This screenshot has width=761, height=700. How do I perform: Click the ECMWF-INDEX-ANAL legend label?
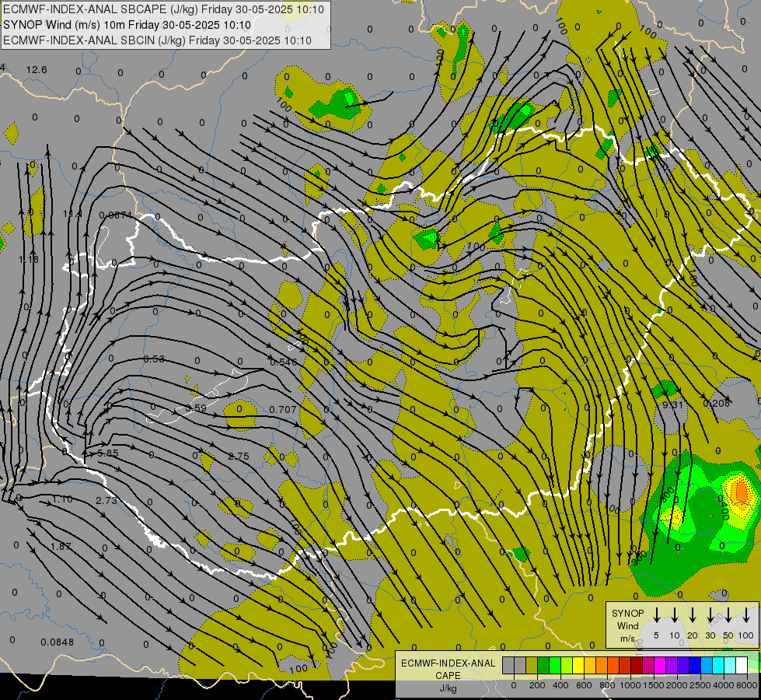[x=448, y=663]
